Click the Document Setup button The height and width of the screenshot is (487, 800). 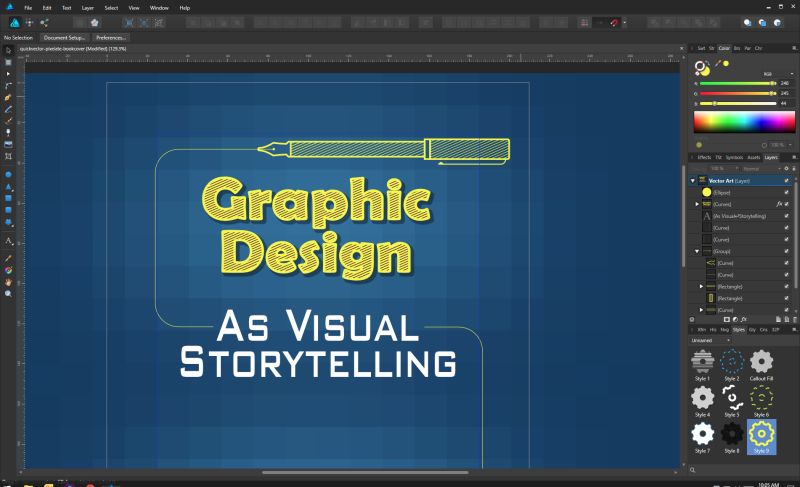[64, 38]
